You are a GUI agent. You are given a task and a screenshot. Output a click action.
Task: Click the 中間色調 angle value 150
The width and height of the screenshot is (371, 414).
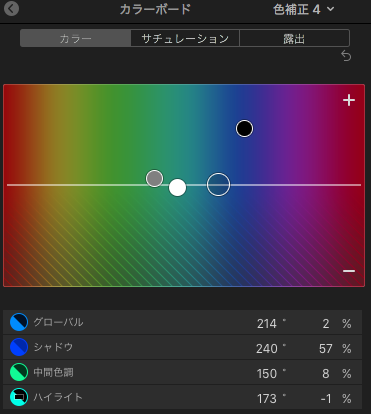267,374
